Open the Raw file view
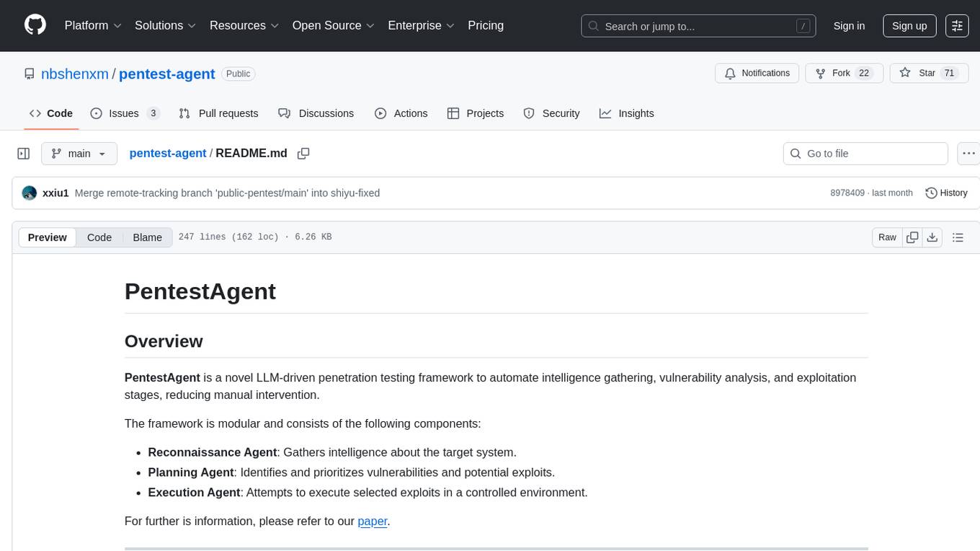980x551 pixels. [x=887, y=237]
